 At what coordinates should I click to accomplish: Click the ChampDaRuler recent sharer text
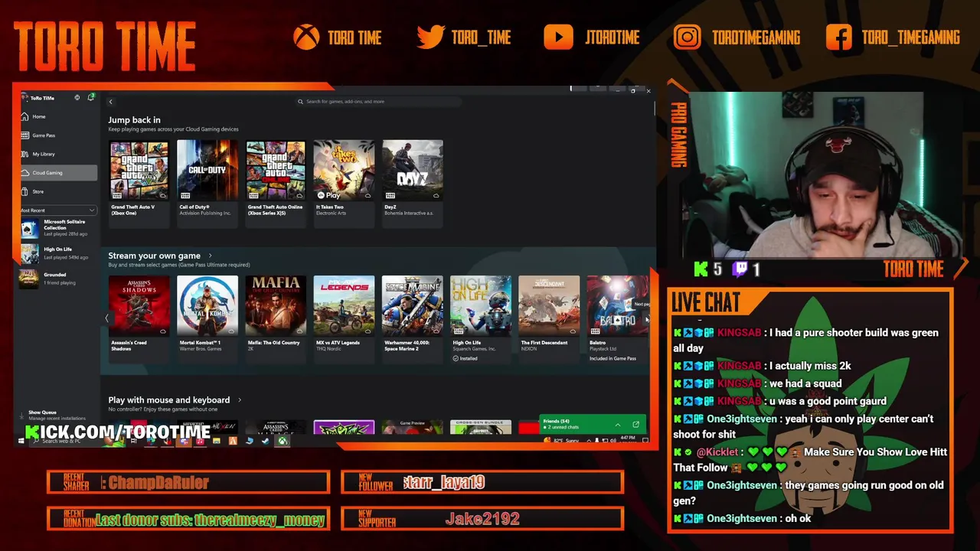click(158, 482)
